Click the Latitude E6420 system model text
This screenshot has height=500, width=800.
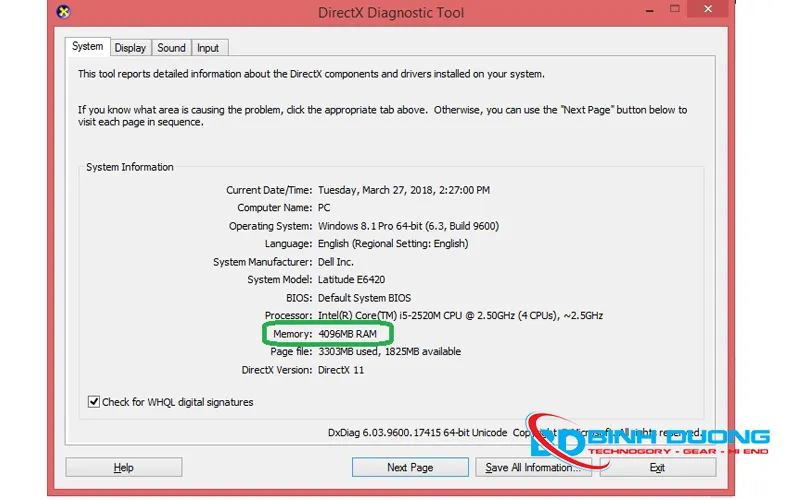[352, 280]
